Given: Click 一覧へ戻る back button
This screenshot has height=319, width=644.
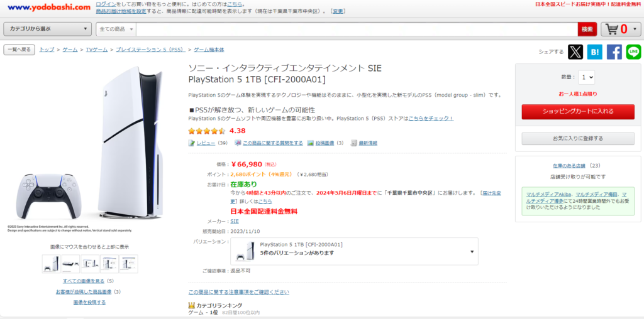Looking at the screenshot, I should pyautogui.click(x=19, y=50).
